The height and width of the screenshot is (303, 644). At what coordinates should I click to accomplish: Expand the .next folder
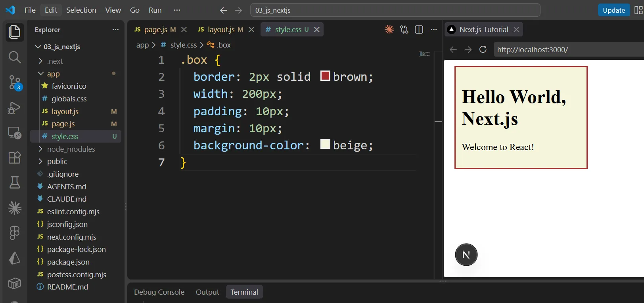(x=40, y=61)
